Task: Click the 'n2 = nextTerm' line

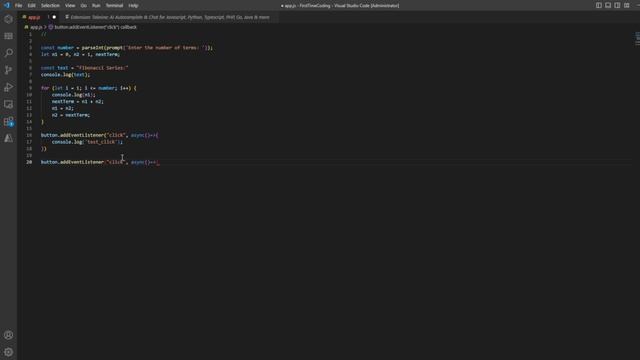Action: click(71, 115)
